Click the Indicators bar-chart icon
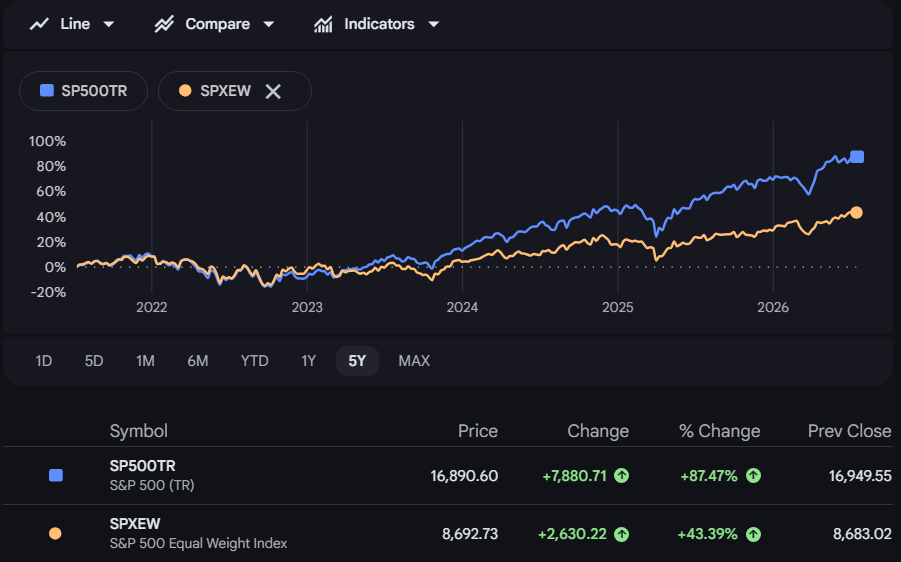 pos(323,24)
